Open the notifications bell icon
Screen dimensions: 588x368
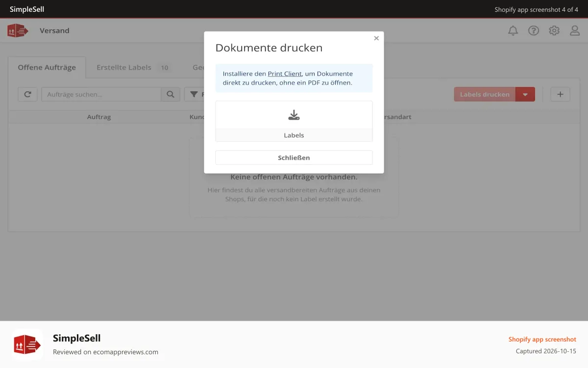point(513,30)
